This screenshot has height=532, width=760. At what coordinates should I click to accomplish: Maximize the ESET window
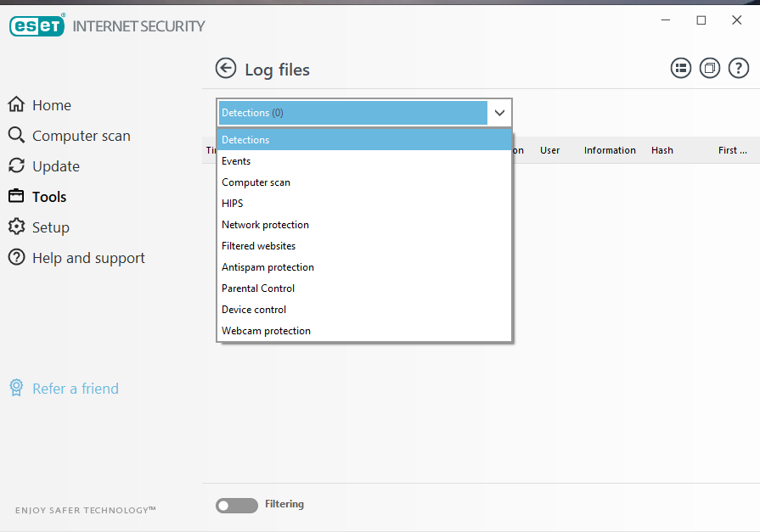pyautogui.click(x=701, y=20)
